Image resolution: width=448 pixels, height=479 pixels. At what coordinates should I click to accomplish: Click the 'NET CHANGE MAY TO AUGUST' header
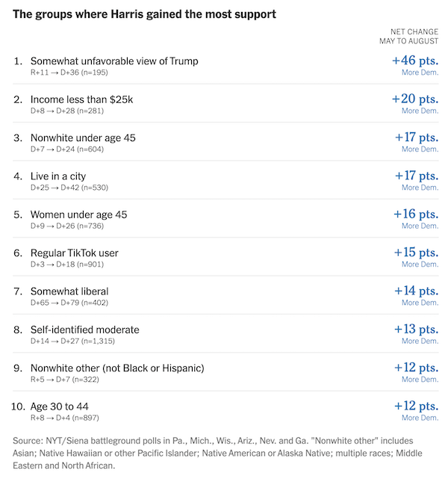click(x=408, y=37)
